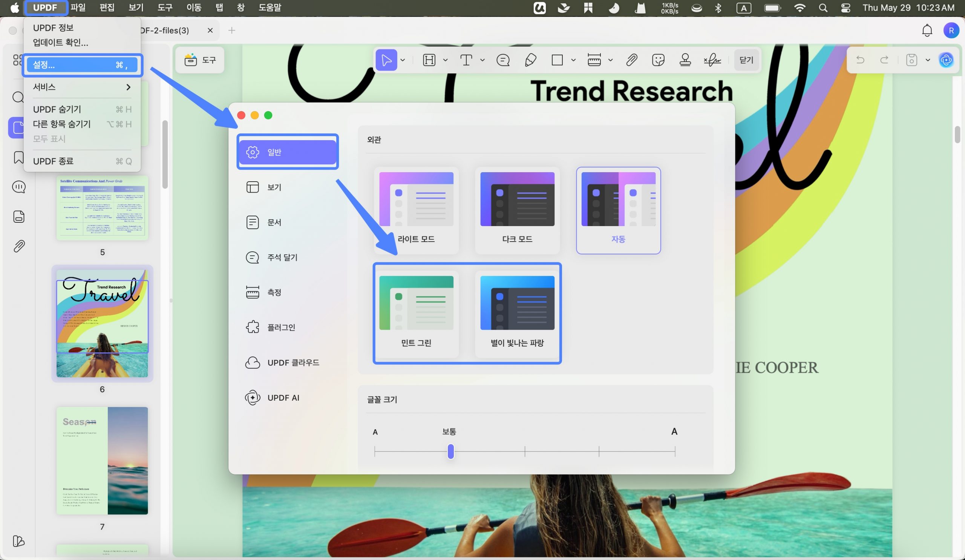Select the stamp tool
The image size is (965, 560).
point(685,60)
